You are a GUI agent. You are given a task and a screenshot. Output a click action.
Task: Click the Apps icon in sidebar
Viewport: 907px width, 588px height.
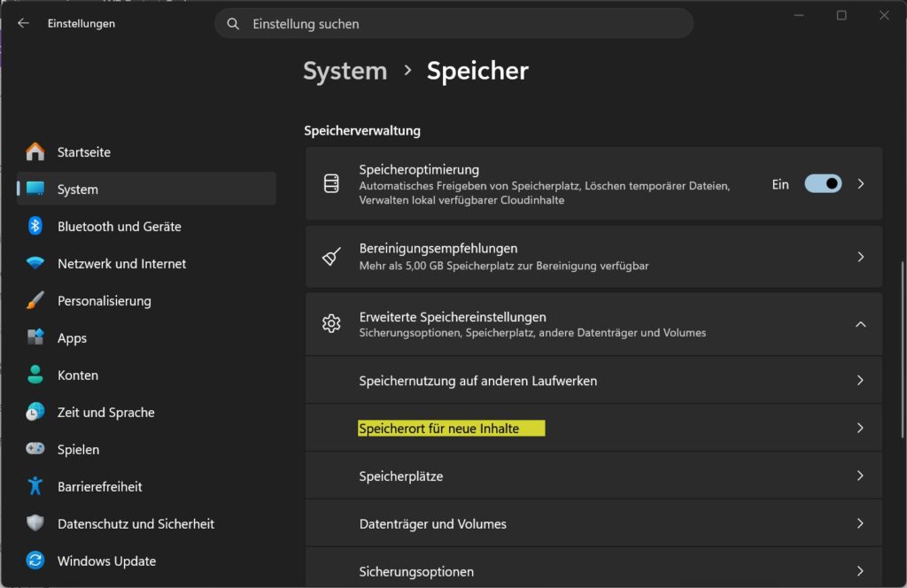(35, 337)
